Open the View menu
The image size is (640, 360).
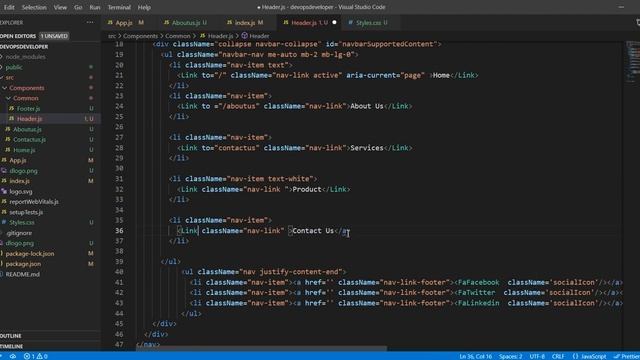point(60,7)
